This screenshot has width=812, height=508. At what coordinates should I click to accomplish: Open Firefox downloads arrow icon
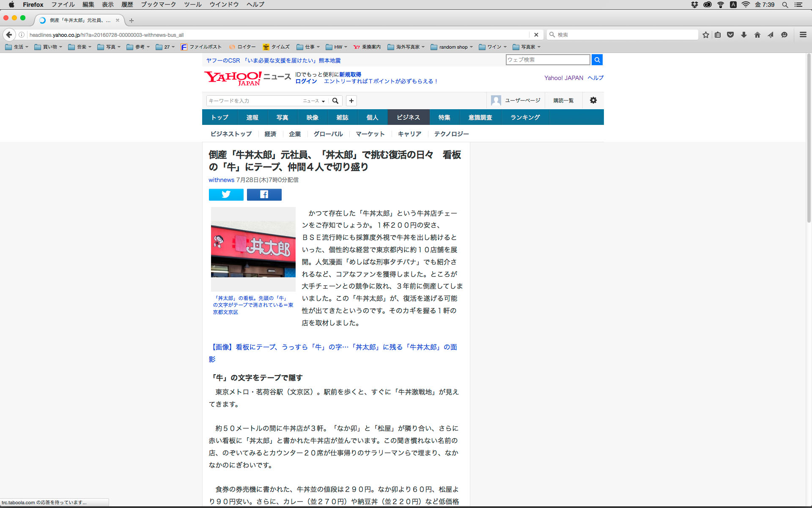(743, 35)
